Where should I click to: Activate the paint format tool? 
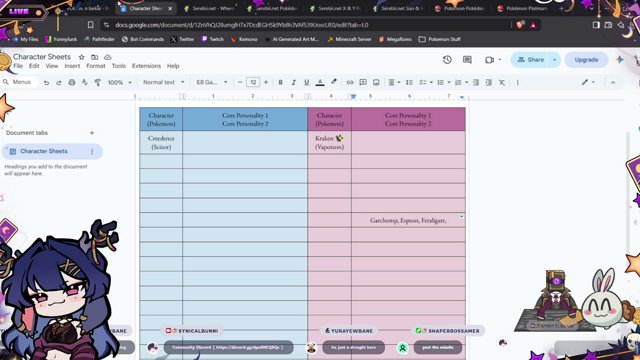[98, 82]
